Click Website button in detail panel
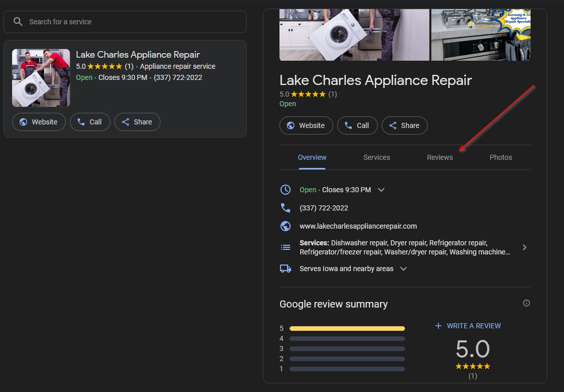 306,125
